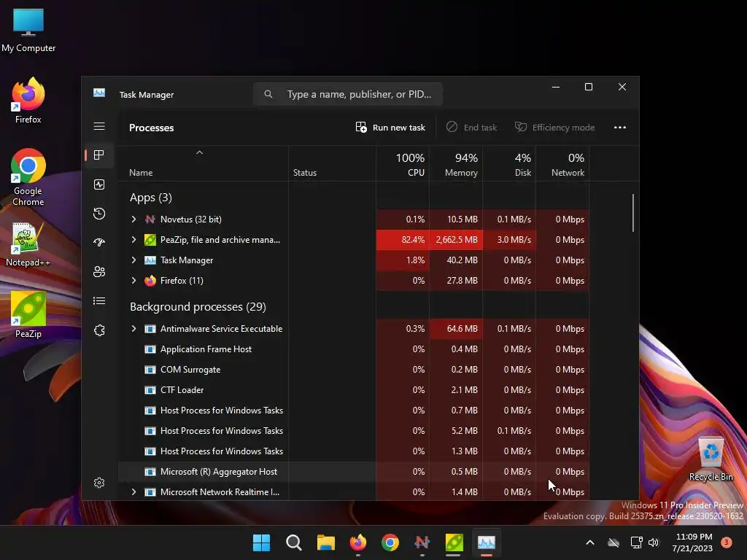747x560 pixels.
Task: Open Firefox desktop shortcut
Action: pyautogui.click(x=28, y=101)
